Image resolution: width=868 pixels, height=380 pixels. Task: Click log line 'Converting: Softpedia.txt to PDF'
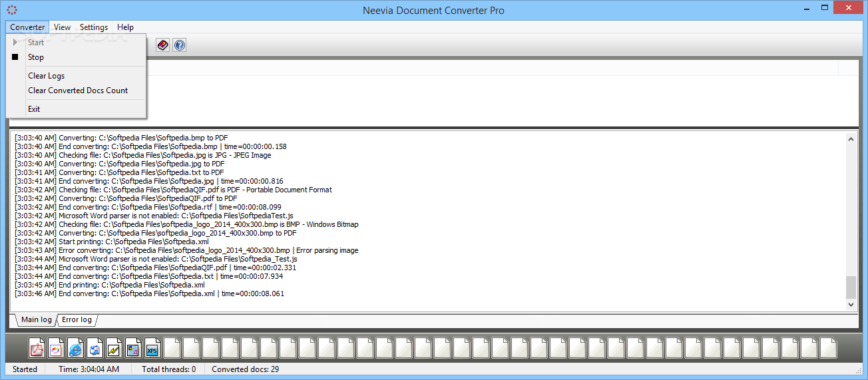pos(119,172)
